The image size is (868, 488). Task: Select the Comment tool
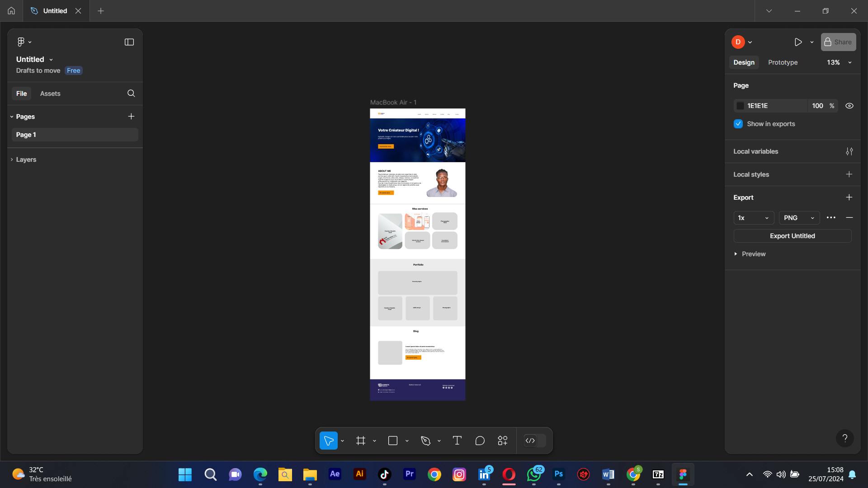[480, 441]
